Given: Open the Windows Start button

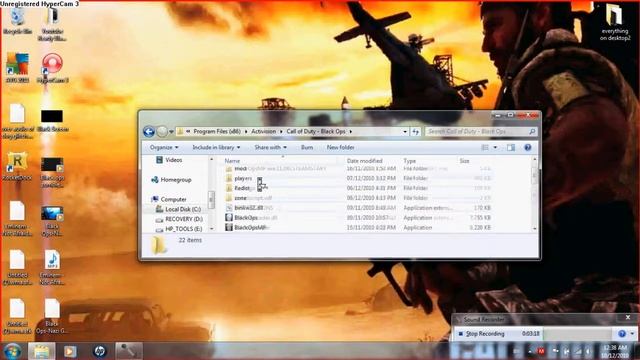Looking at the screenshot, I should tap(13, 351).
